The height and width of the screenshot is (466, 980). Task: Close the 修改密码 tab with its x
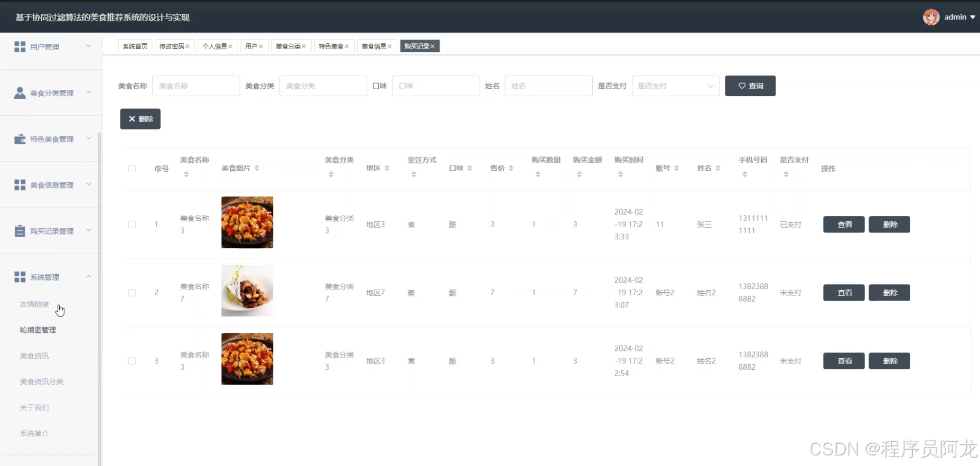tap(188, 46)
